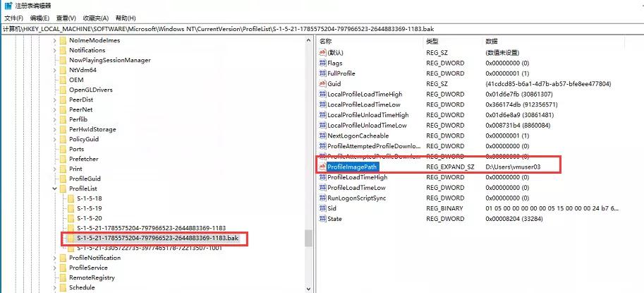The width and height of the screenshot is (644, 293).
Task: Expand the PeerNet key
Action: 54,109
